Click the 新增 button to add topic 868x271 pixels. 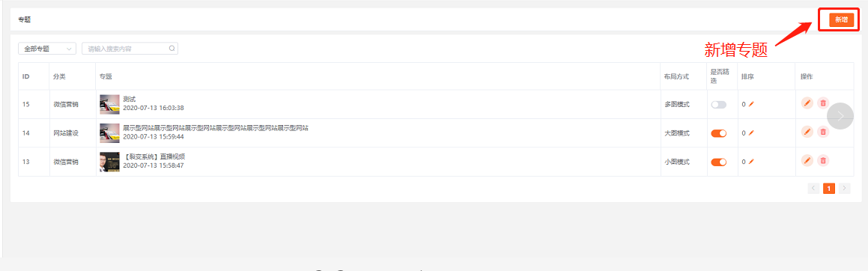tap(842, 19)
